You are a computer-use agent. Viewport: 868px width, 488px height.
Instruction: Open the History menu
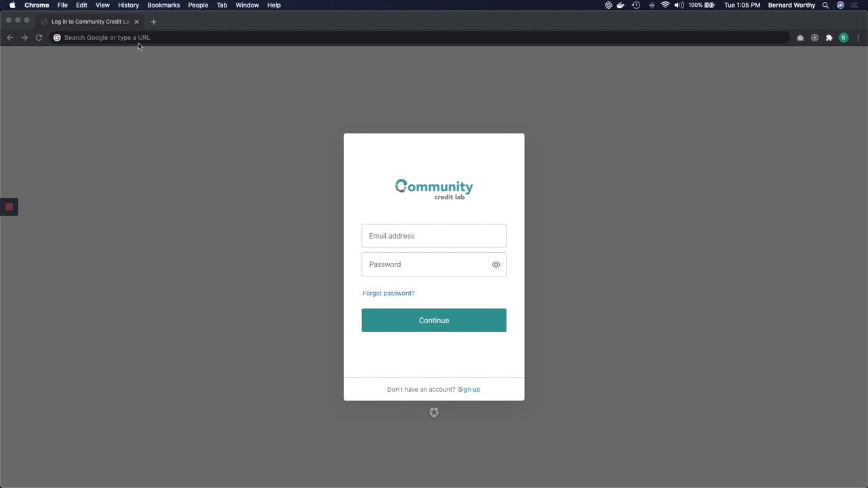(x=128, y=5)
